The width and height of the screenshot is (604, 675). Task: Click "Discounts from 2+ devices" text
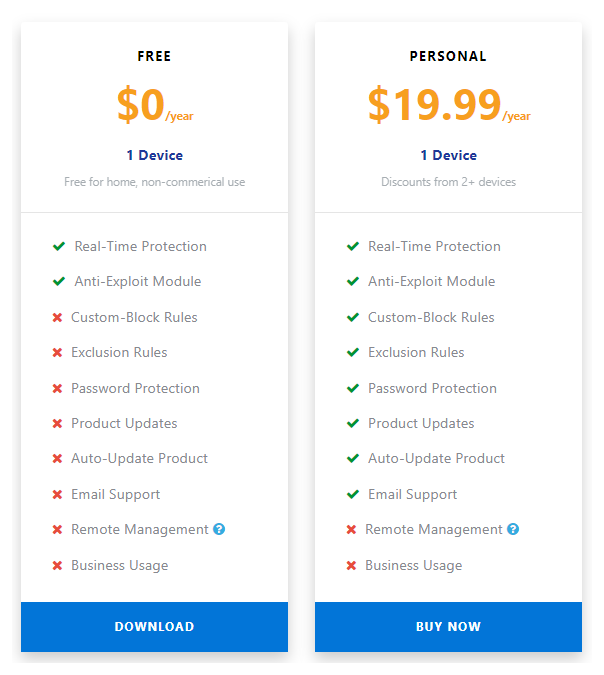coord(448,182)
